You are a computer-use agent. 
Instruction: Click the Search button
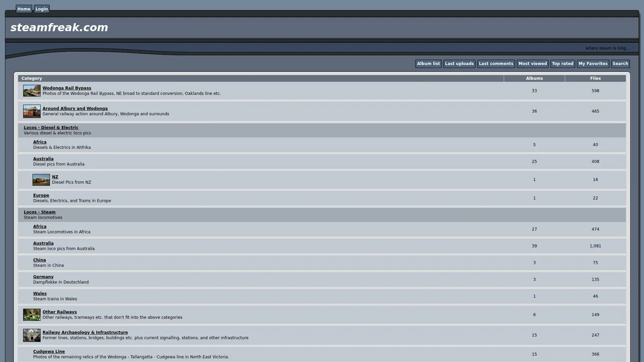(620, 63)
